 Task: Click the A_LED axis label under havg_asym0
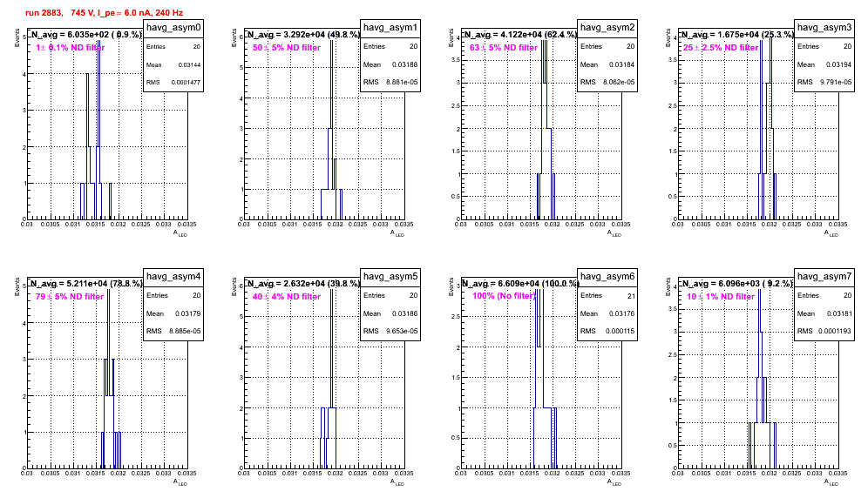180,233
